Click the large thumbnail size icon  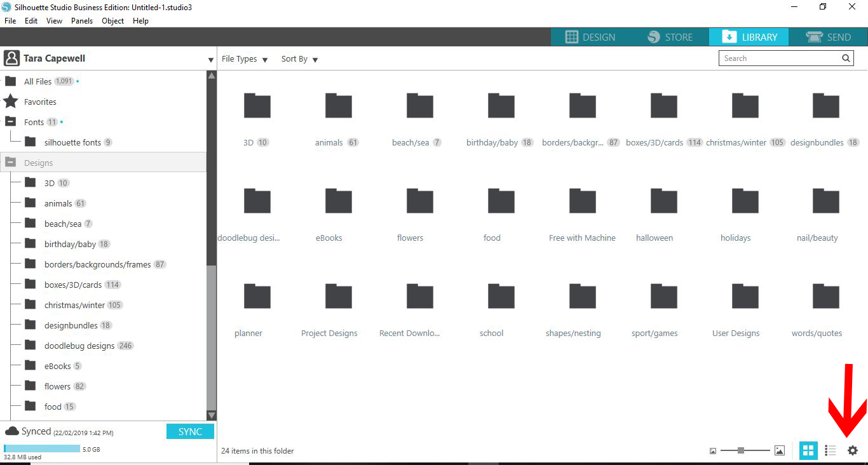[x=780, y=450]
